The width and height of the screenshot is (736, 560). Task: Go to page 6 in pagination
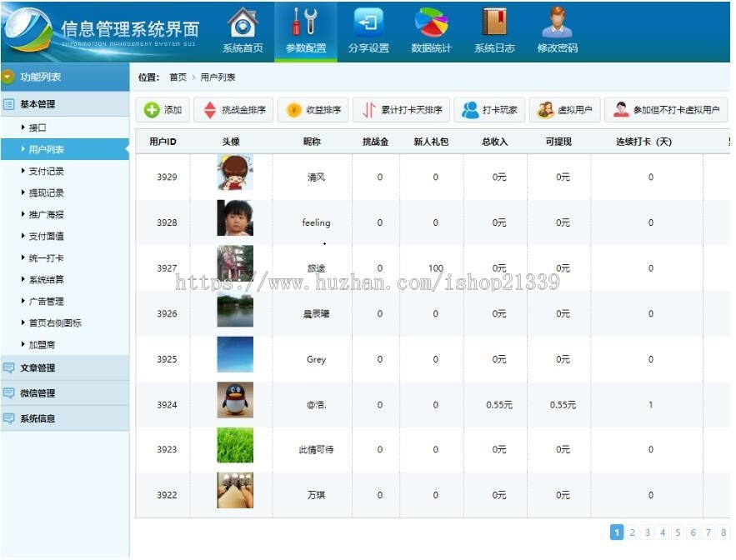pos(693,532)
